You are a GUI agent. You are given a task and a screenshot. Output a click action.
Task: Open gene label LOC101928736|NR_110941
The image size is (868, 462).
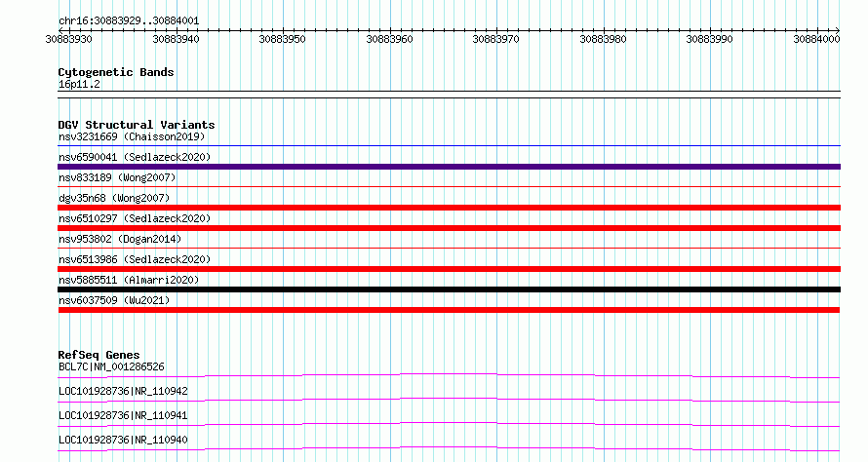pyautogui.click(x=123, y=415)
